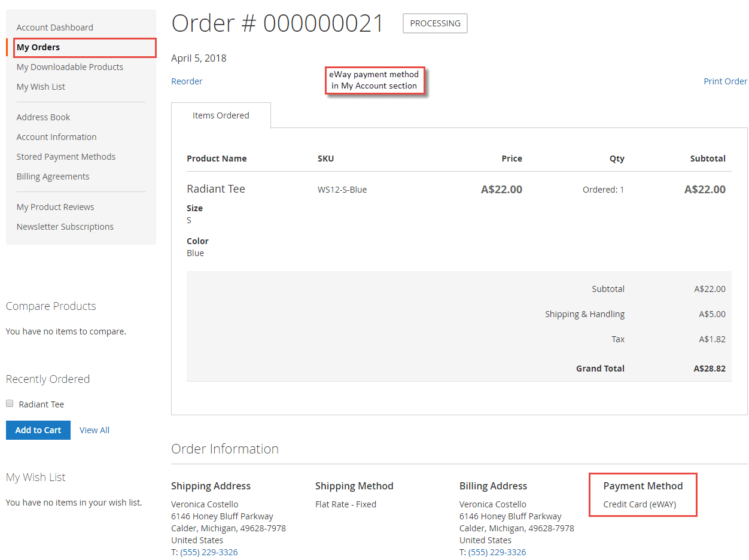
Task: Click Reorder for order 000000021
Action: (187, 81)
